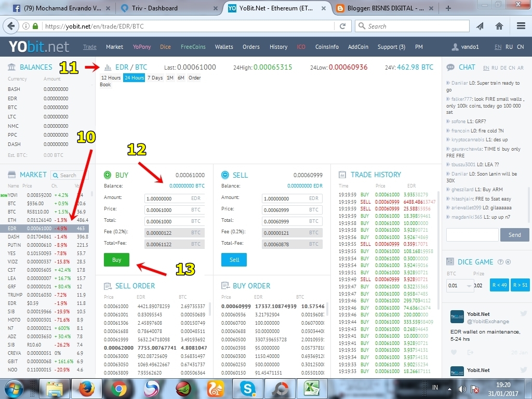The width and height of the screenshot is (532, 399).
Task: Click the Buy Order list icon
Action: point(225,286)
